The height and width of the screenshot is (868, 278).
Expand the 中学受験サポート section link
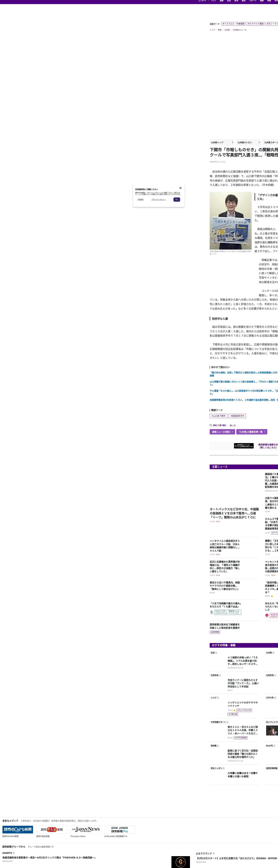pyautogui.click(x=220, y=722)
